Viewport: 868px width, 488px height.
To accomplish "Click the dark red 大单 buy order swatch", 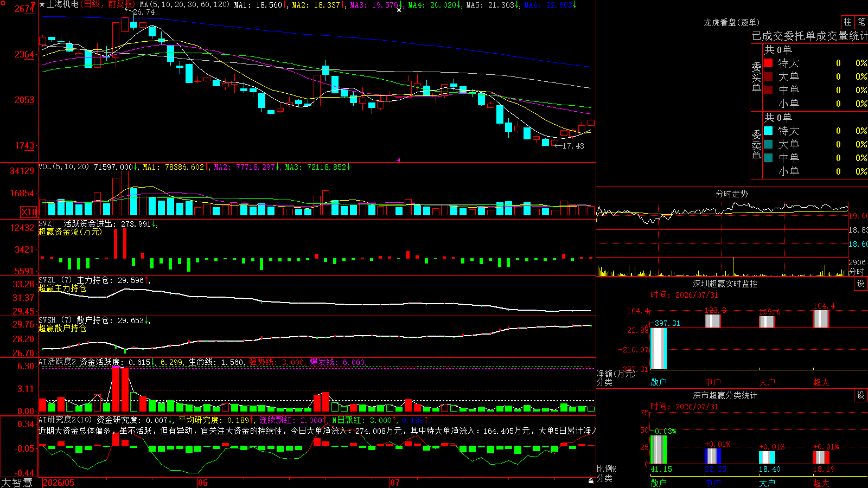I will point(768,76).
